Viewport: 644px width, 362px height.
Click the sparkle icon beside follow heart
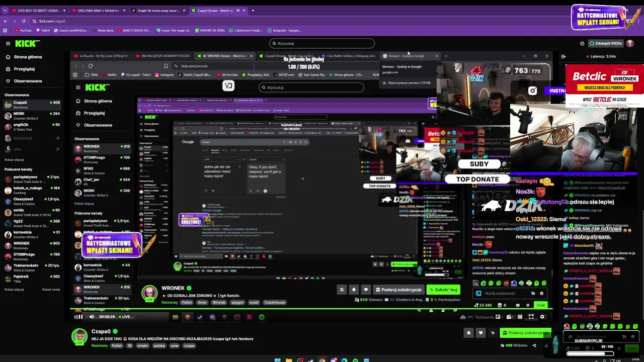click(493, 333)
